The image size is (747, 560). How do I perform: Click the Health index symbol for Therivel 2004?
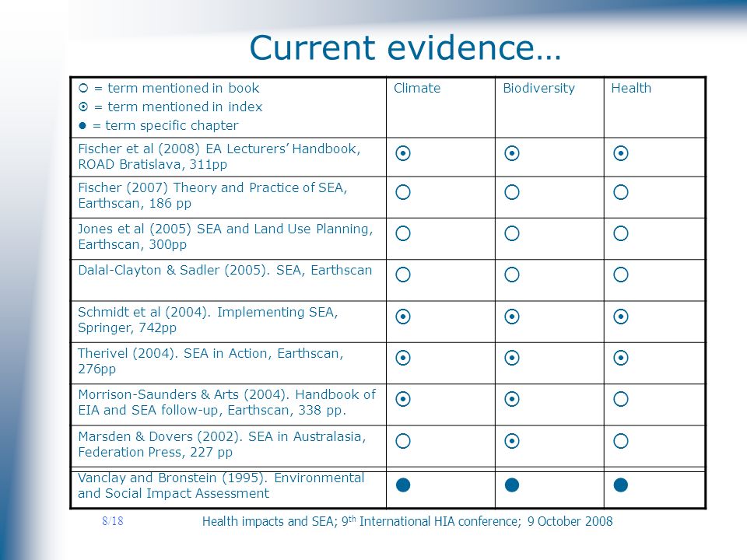[621, 358]
